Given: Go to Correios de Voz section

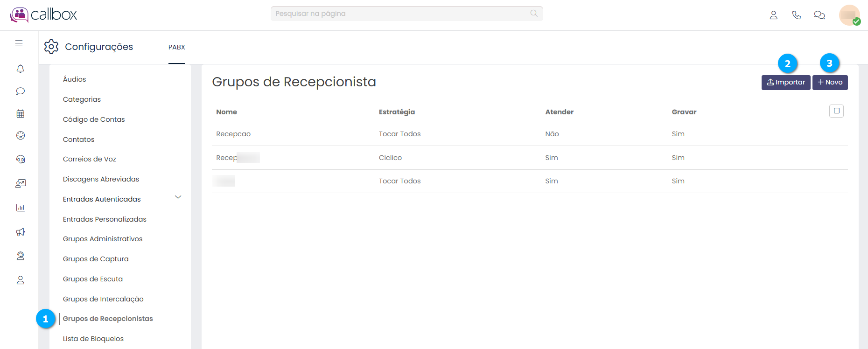Looking at the screenshot, I should [x=90, y=159].
